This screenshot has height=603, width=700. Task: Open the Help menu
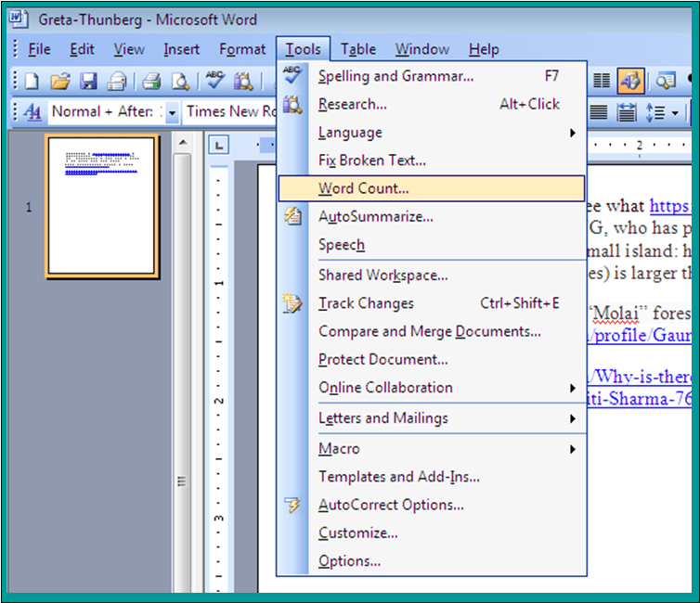coord(484,49)
